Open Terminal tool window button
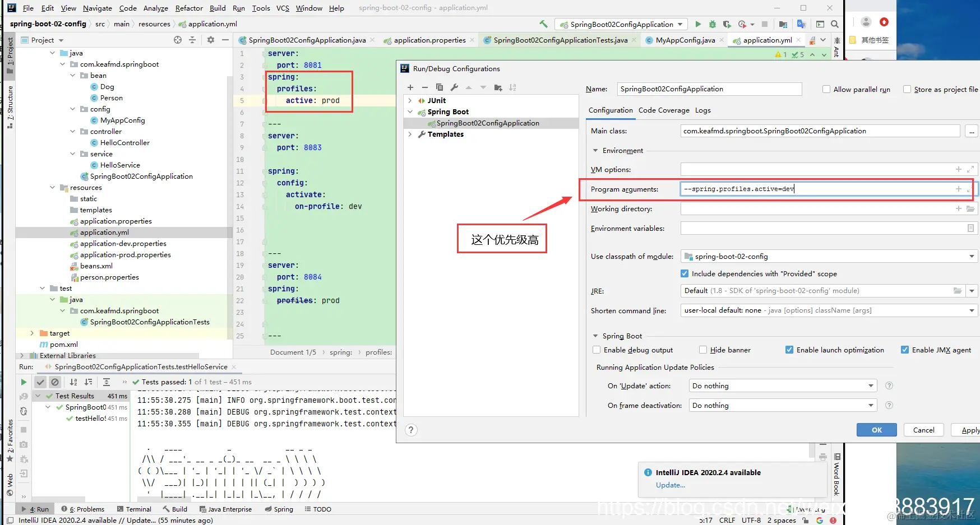The width and height of the screenshot is (980, 525). point(135,509)
